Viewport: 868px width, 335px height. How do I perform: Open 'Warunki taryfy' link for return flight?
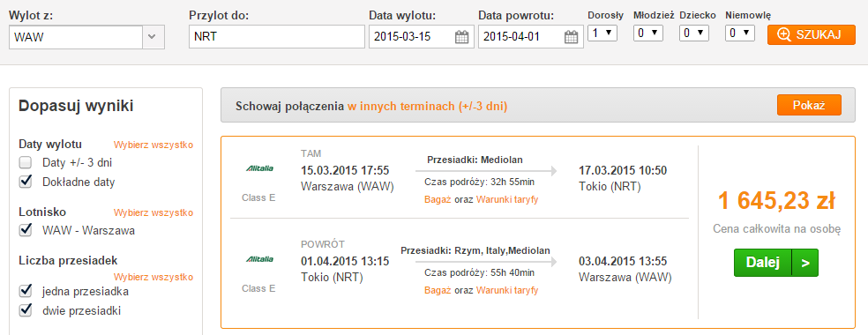[507, 290]
